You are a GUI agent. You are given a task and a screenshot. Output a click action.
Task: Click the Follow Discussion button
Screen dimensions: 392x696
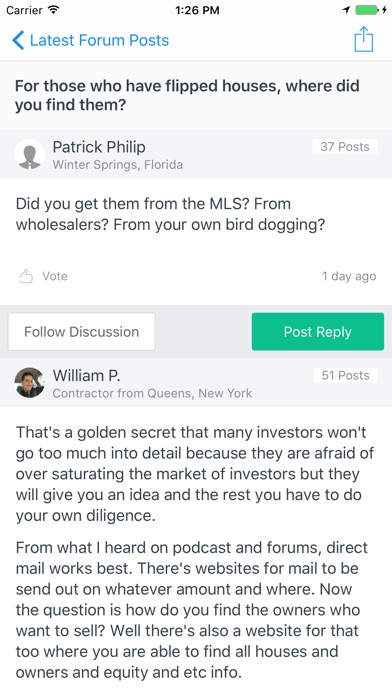(x=82, y=332)
